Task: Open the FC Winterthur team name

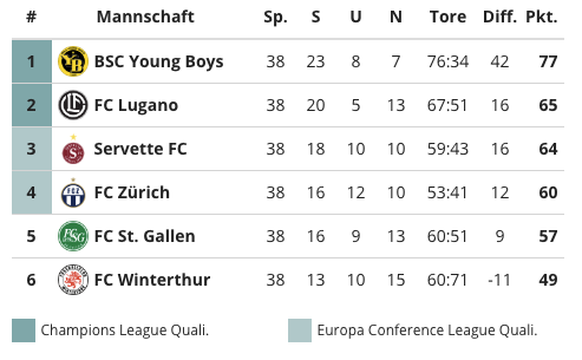Action: coord(152,280)
